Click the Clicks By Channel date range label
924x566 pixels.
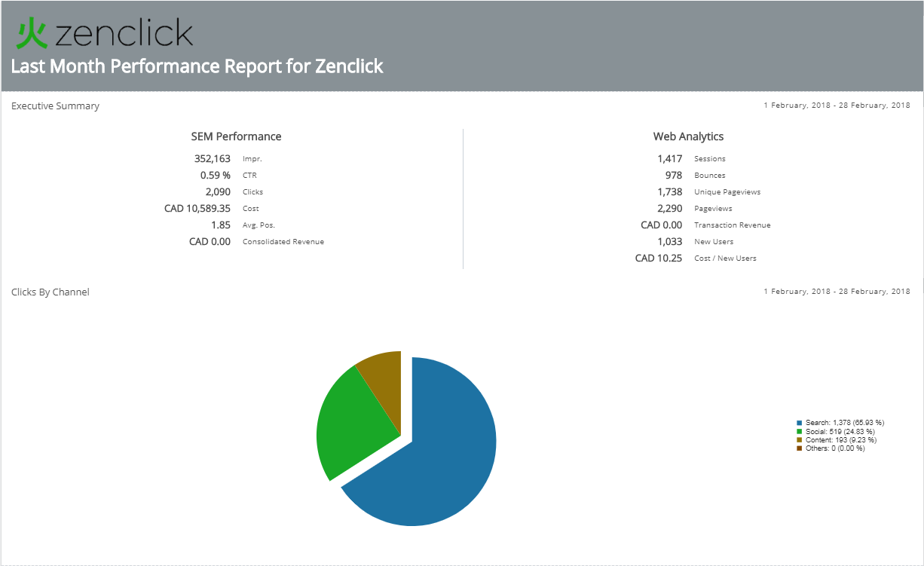837,291
